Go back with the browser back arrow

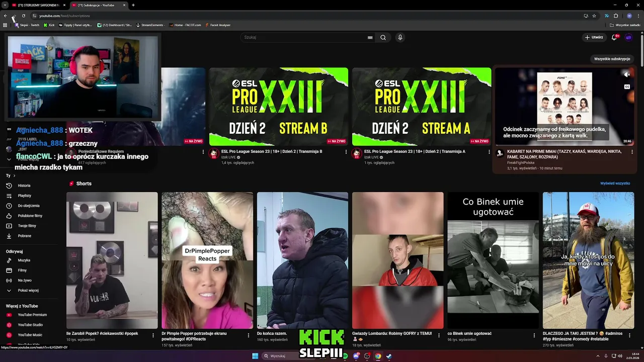coord(5,16)
